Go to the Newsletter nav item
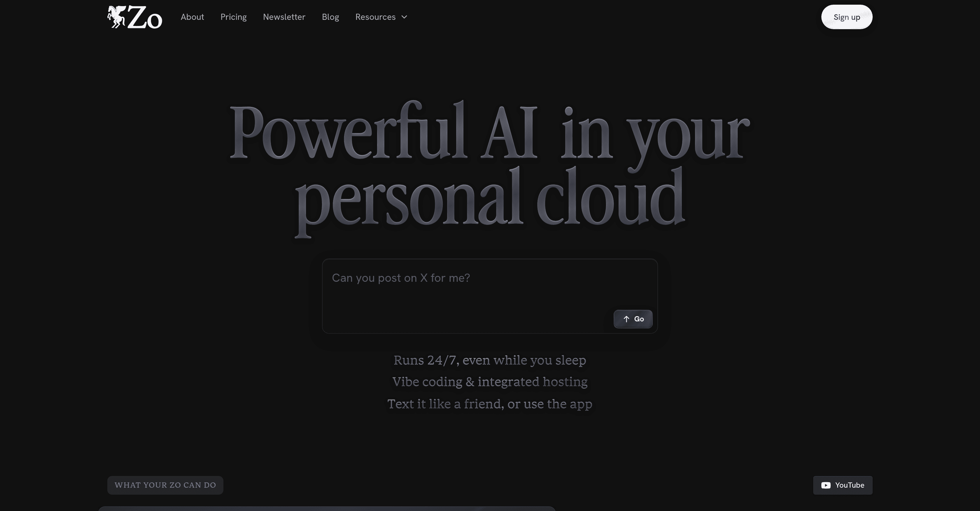Image resolution: width=980 pixels, height=511 pixels. coord(284,17)
